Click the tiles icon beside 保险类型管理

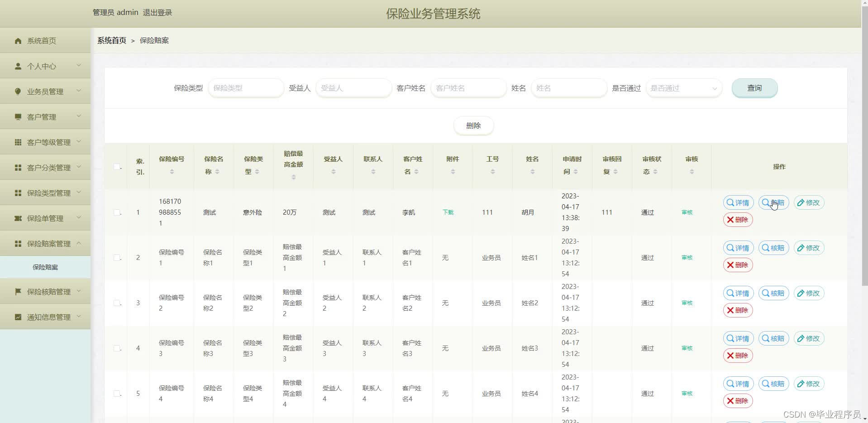[18, 193]
